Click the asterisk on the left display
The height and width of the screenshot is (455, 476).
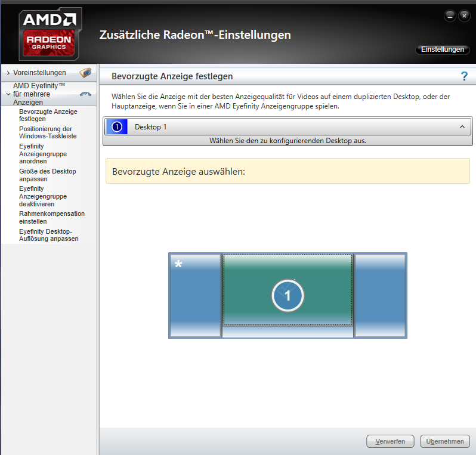coord(178,264)
